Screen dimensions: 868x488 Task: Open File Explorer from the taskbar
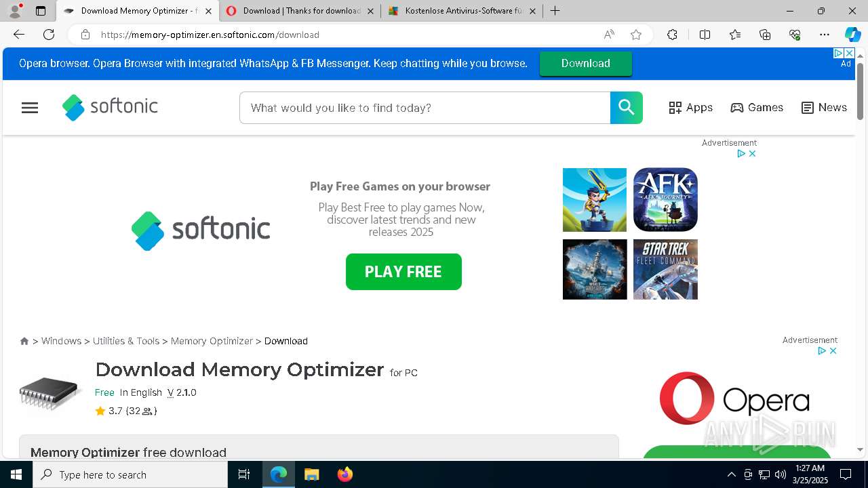click(x=311, y=474)
